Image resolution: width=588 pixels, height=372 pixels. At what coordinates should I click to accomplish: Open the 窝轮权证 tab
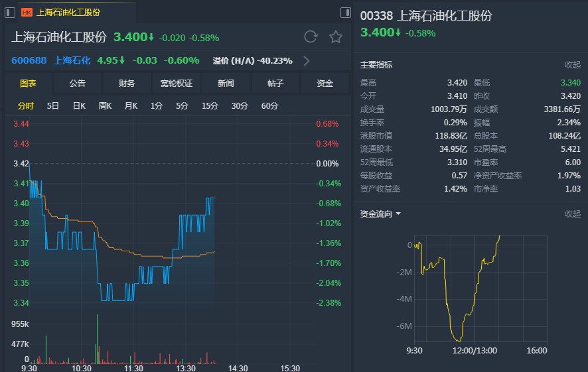177,83
